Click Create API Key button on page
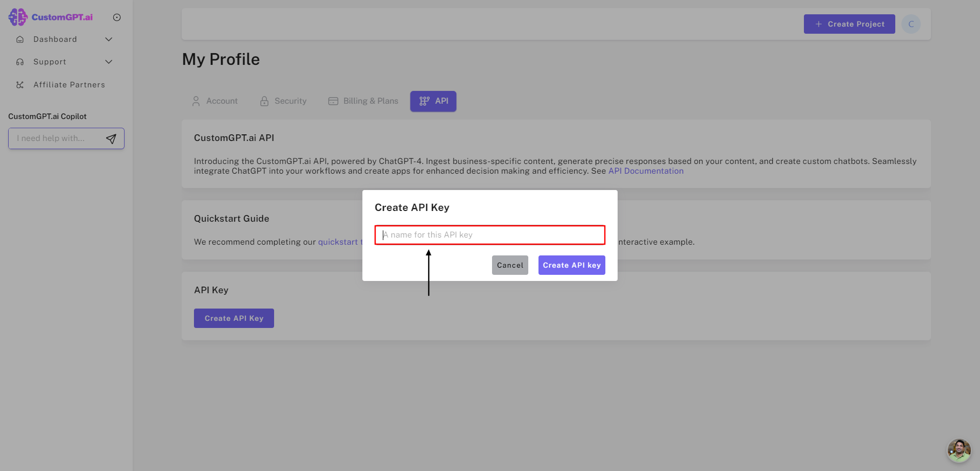980x471 pixels. click(x=234, y=318)
